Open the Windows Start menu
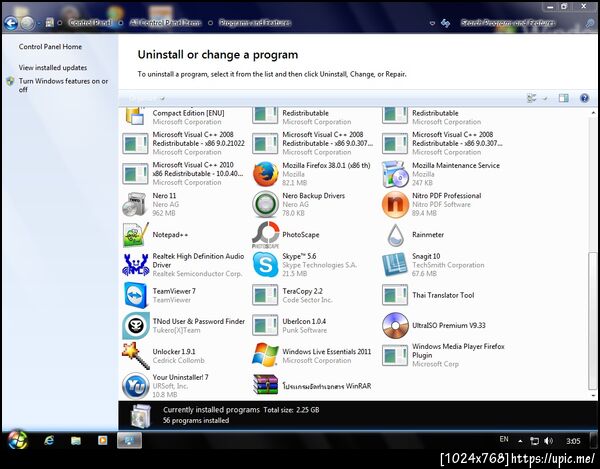The image size is (600, 469). pos(17,440)
